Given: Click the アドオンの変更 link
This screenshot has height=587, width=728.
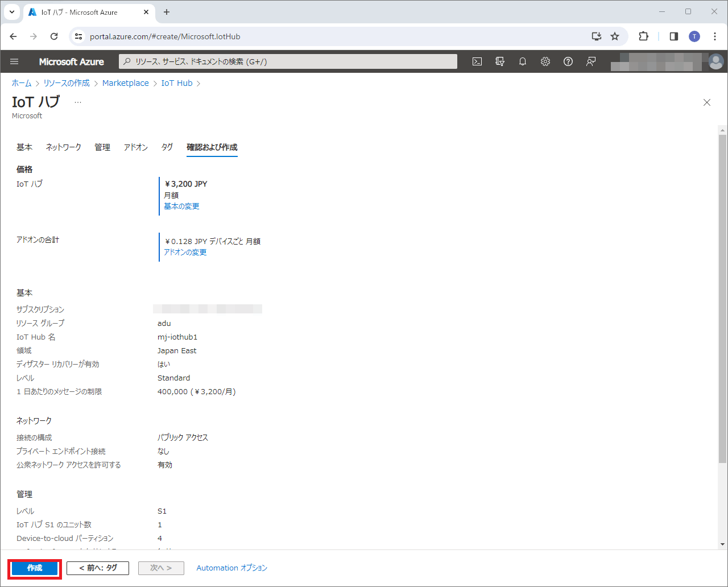Looking at the screenshot, I should click(x=185, y=253).
